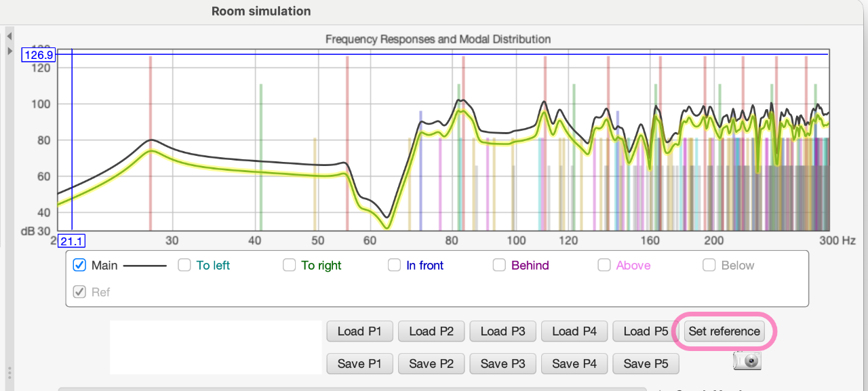
Task: Click the camera capture icon
Action: (x=747, y=361)
